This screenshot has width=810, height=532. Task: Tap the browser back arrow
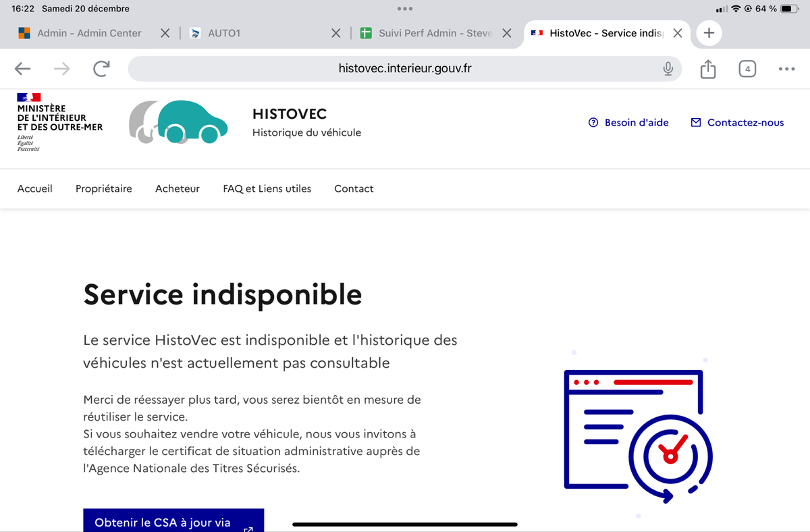point(22,69)
